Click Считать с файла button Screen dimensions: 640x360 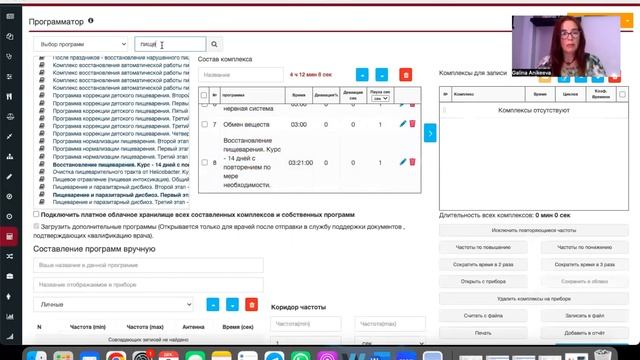483,316
